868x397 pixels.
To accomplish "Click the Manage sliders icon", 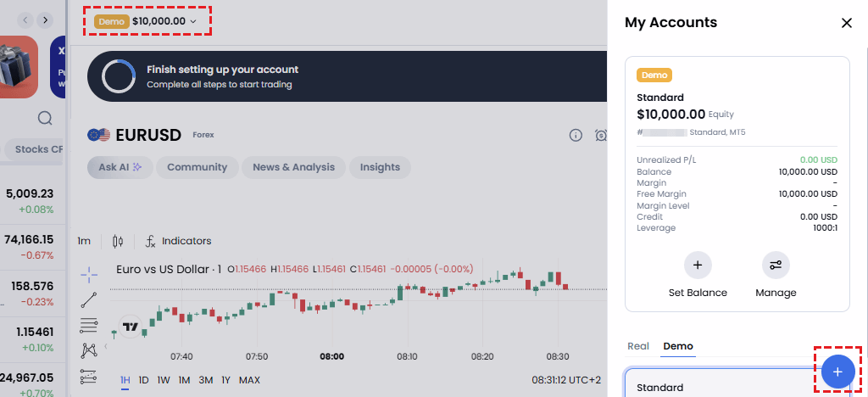I will 776,266.
